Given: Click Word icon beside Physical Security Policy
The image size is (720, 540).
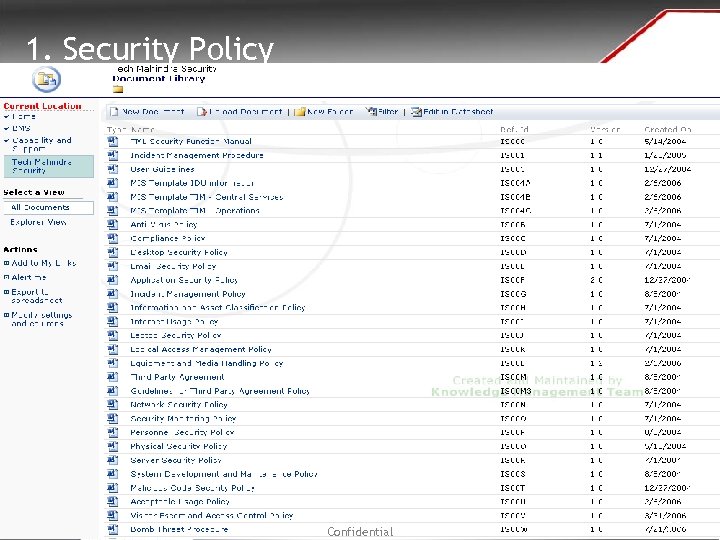Looking at the screenshot, I should coord(112,446).
